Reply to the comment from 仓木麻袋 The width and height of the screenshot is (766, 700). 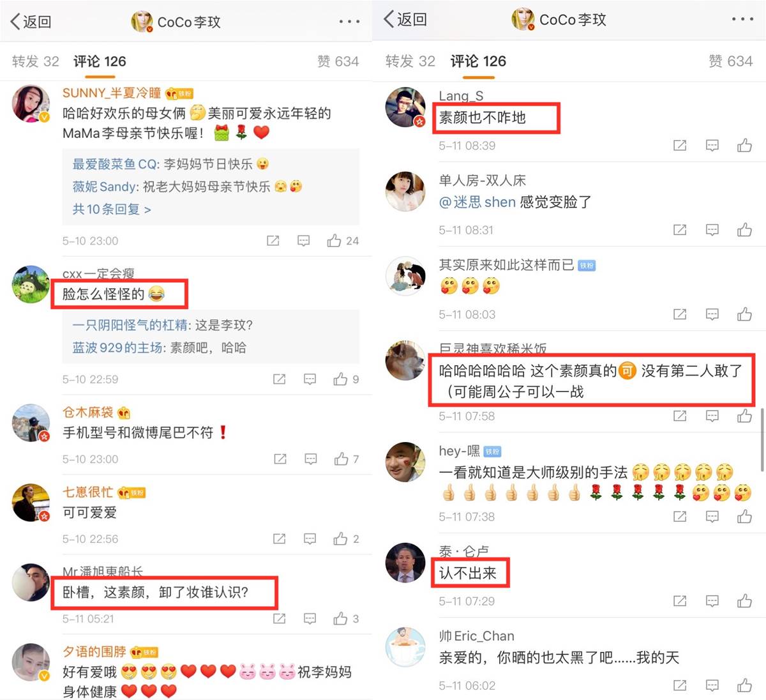coord(311,459)
